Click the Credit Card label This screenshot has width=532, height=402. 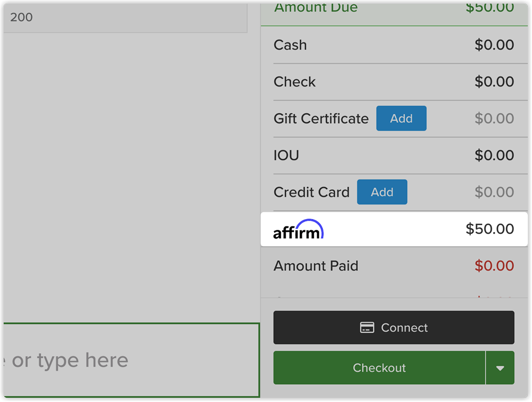311,192
